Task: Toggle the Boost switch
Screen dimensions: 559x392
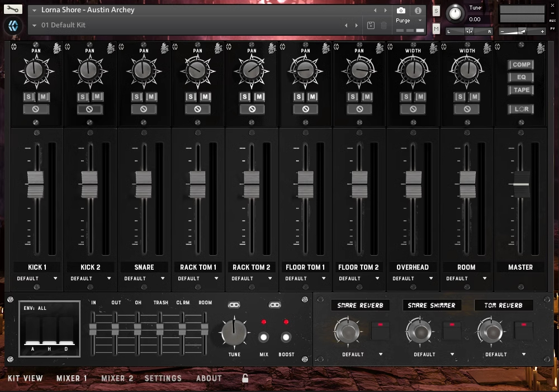Action: (x=286, y=337)
